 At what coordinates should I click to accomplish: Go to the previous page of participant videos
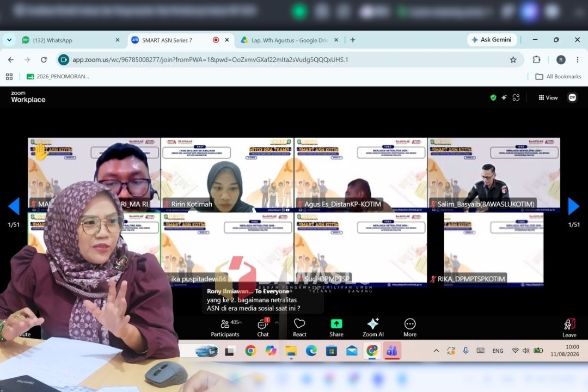click(14, 206)
